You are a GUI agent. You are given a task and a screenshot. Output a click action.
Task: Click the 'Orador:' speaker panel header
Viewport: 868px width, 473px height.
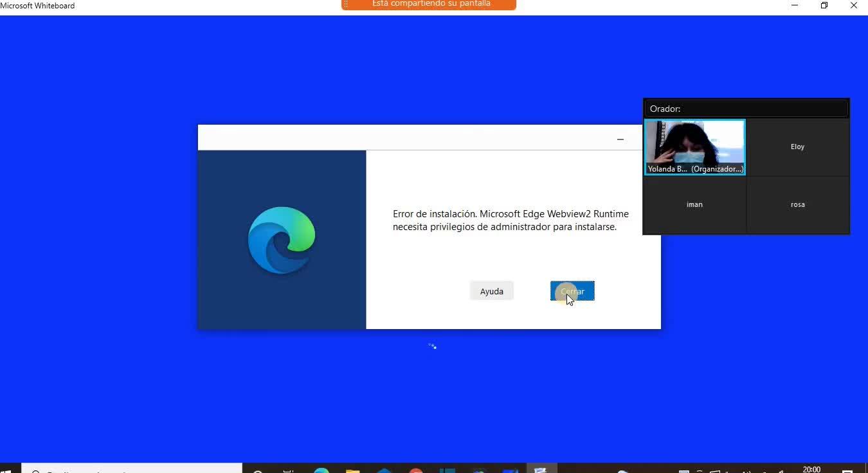(x=746, y=109)
